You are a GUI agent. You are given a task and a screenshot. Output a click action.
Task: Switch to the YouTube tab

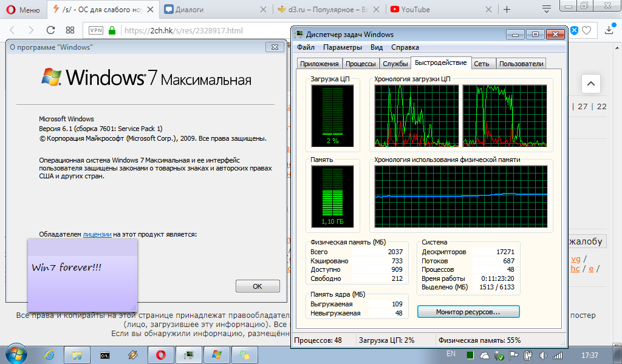(441, 10)
